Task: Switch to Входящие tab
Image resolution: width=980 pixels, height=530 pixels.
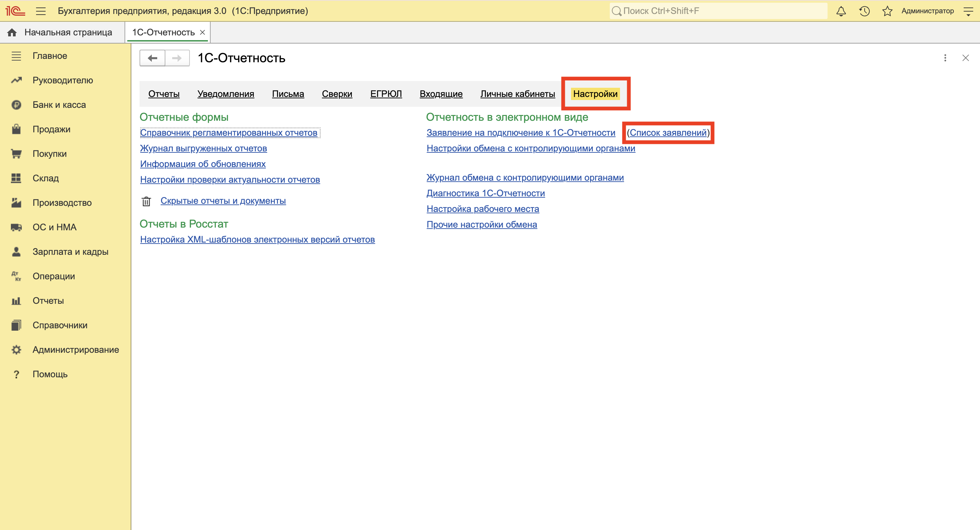Action: pyautogui.click(x=441, y=94)
